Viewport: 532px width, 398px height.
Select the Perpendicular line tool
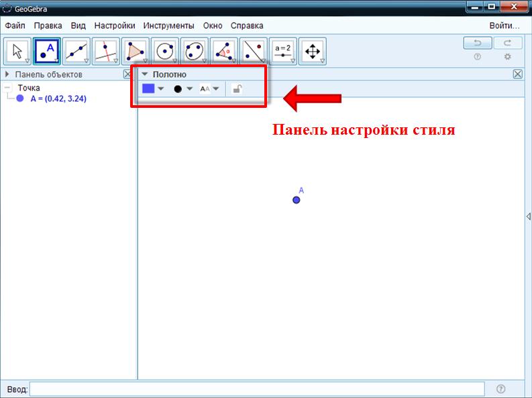pos(106,51)
